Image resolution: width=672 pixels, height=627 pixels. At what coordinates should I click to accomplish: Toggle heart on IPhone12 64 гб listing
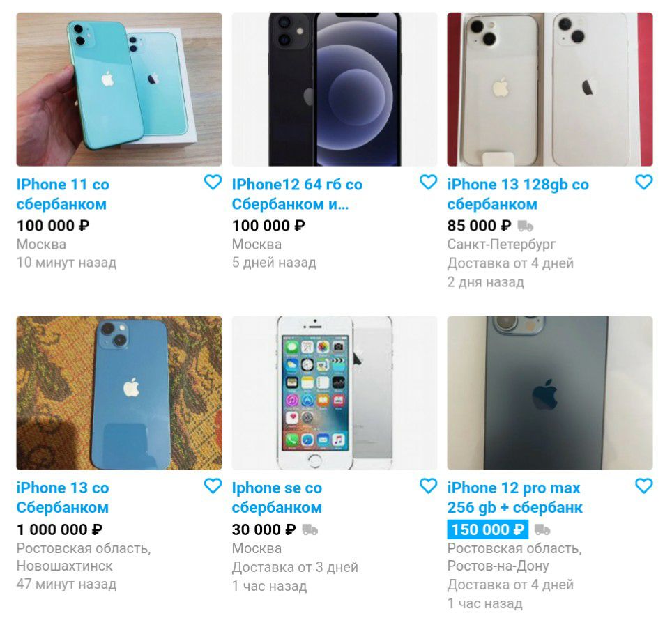428,182
